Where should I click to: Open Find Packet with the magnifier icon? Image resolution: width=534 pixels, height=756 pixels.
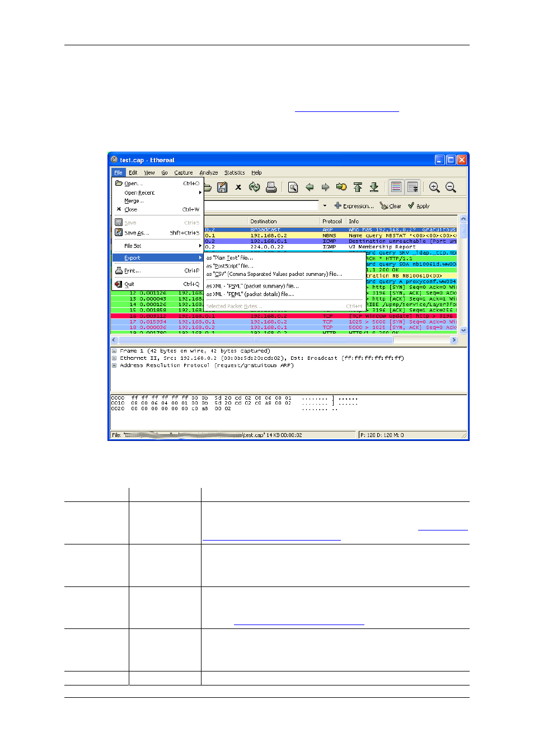293,187
